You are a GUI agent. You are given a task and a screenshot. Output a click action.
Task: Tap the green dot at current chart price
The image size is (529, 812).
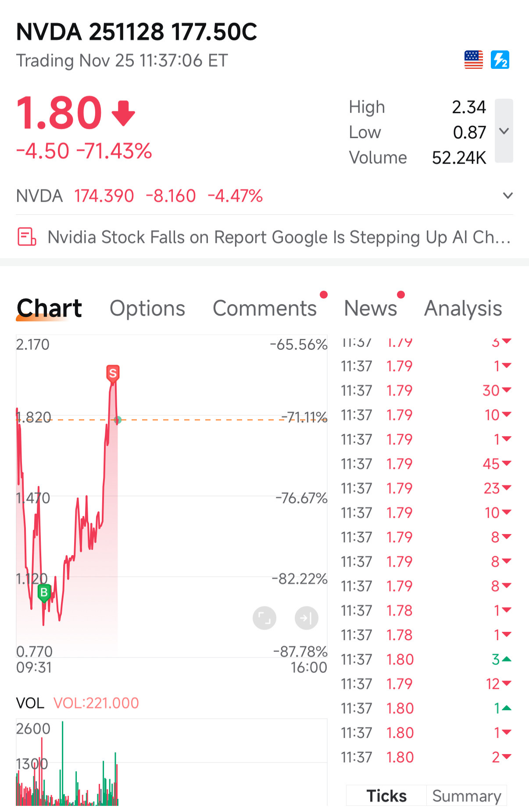click(x=118, y=420)
